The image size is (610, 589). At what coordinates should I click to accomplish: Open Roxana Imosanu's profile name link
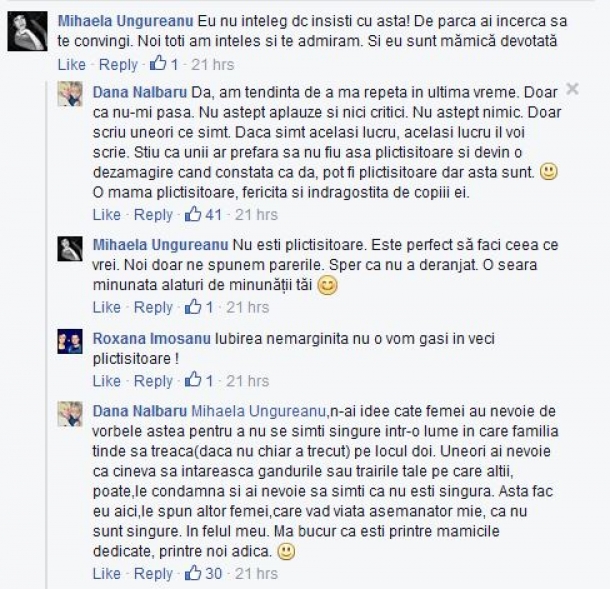coord(152,338)
